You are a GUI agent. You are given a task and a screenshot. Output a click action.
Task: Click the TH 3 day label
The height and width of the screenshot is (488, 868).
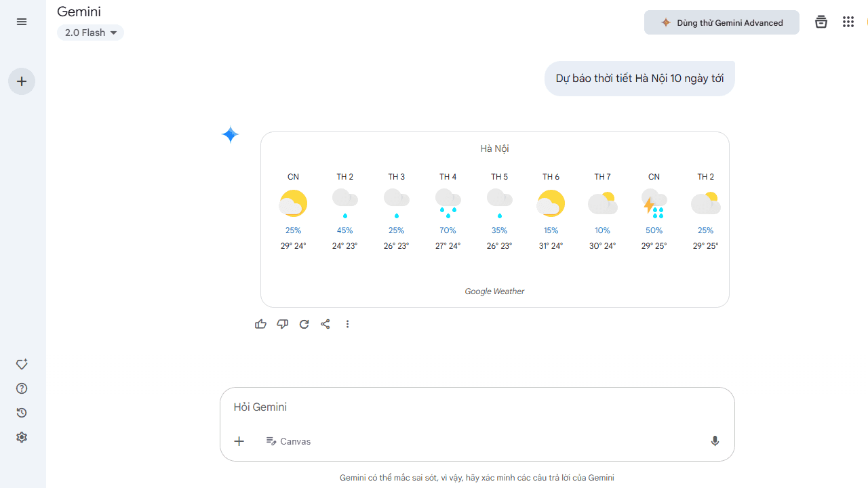tap(397, 177)
